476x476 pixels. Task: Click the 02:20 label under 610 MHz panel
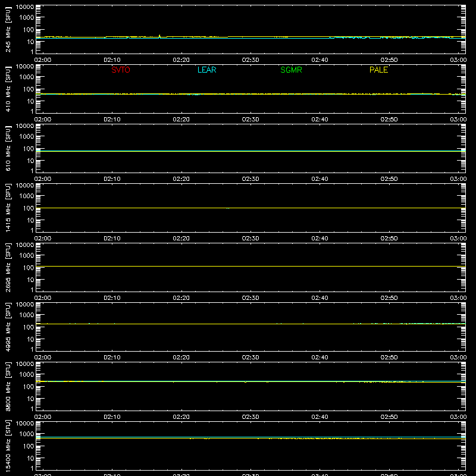[x=181, y=179]
